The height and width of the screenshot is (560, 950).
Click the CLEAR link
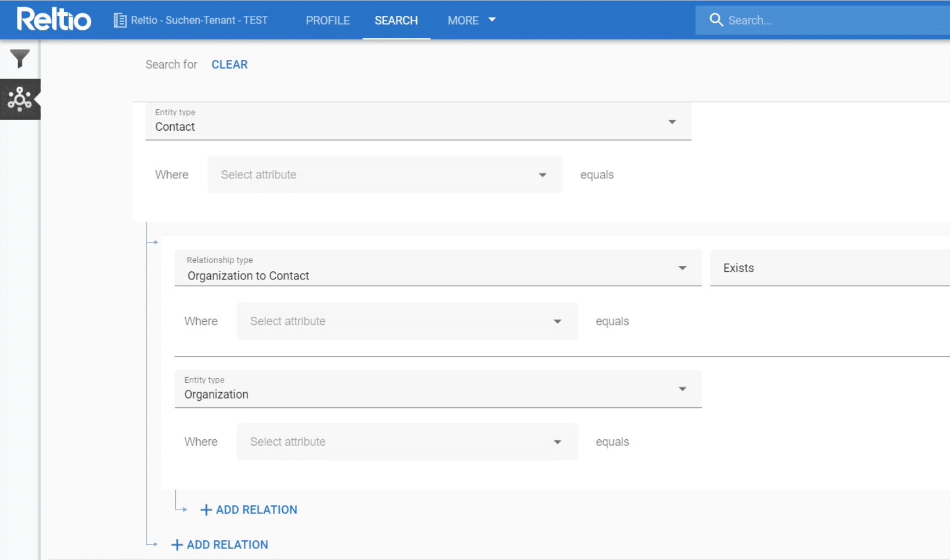point(230,65)
